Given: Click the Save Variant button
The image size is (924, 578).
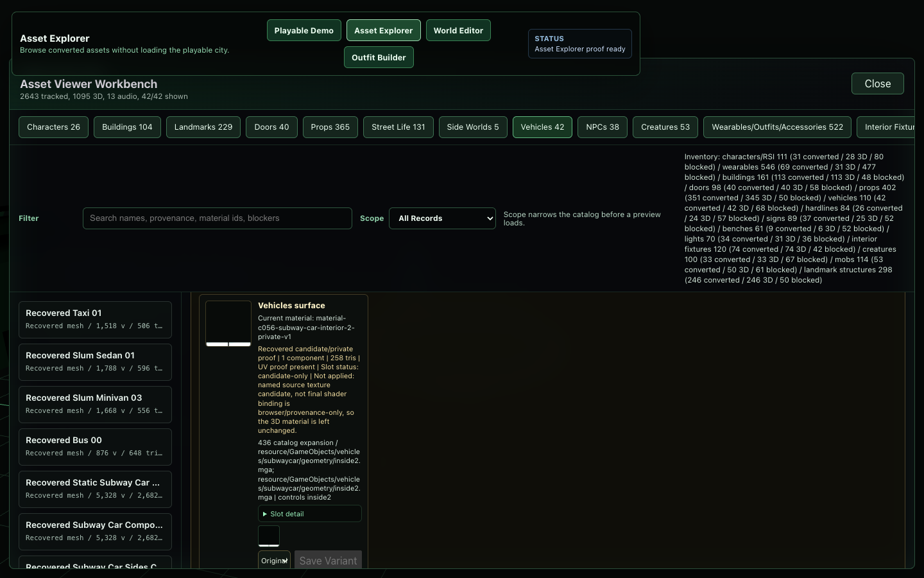Looking at the screenshot, I should pyautogui.click(x=328, y=560).
